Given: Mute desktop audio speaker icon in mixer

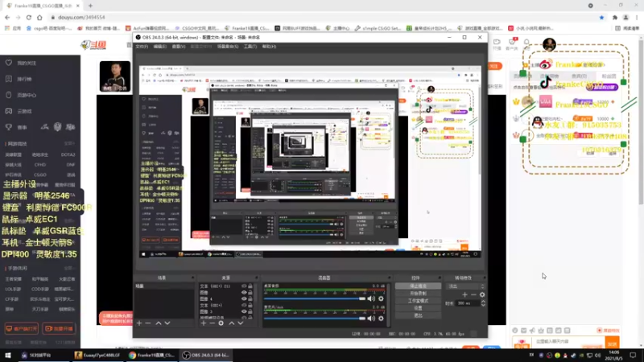Looking at the screenshot, I should click(371, 298).
